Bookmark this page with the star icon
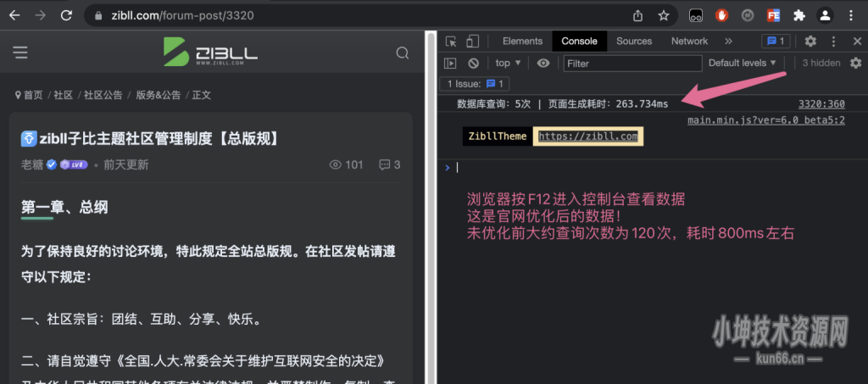868x384 pixels. point(664,15)
